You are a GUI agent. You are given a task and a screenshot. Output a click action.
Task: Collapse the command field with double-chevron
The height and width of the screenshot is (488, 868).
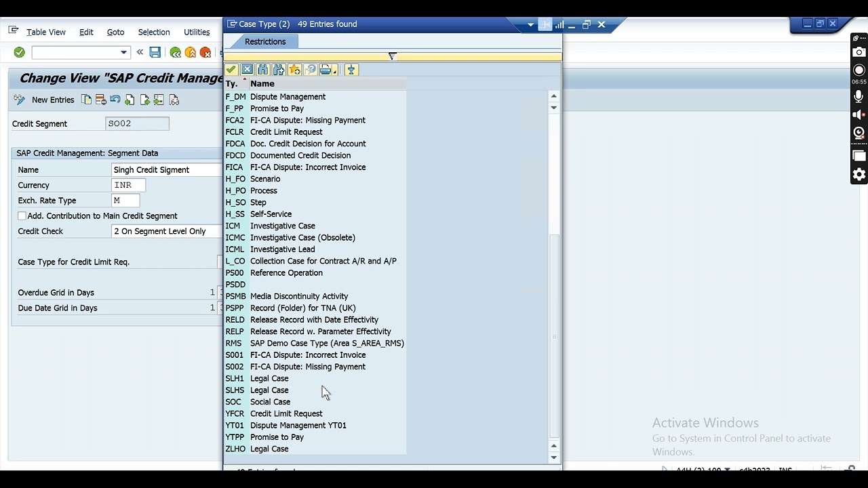coord(140,52)
